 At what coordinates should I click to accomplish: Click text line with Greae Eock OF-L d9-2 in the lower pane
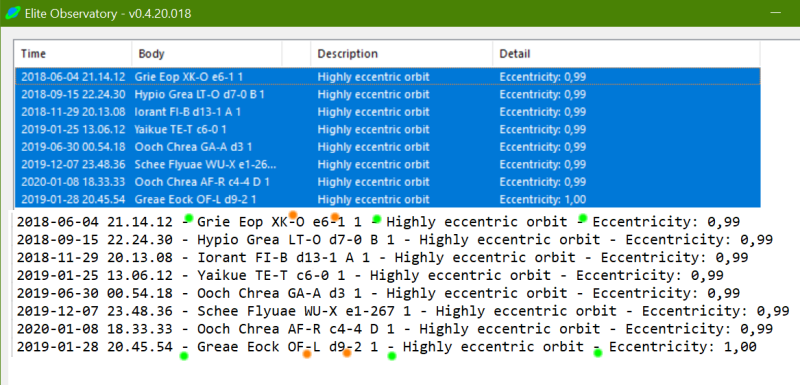386,347
